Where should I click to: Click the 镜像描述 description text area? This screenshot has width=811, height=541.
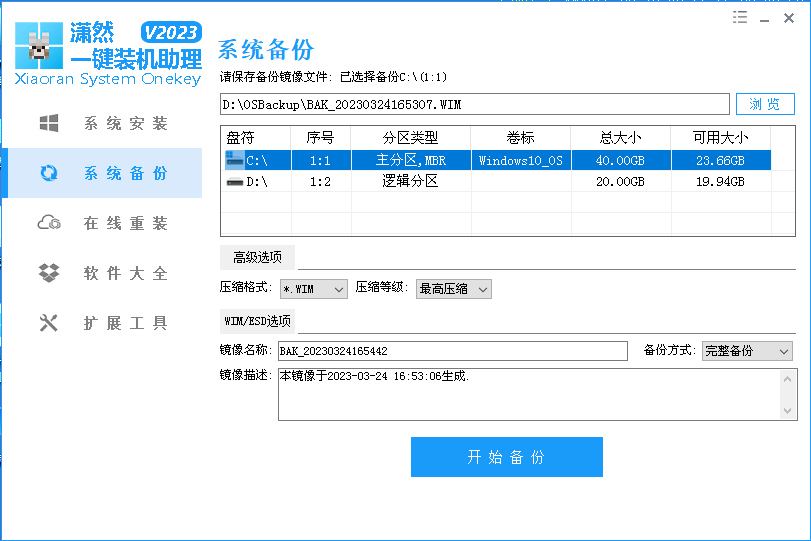[528, 394]
